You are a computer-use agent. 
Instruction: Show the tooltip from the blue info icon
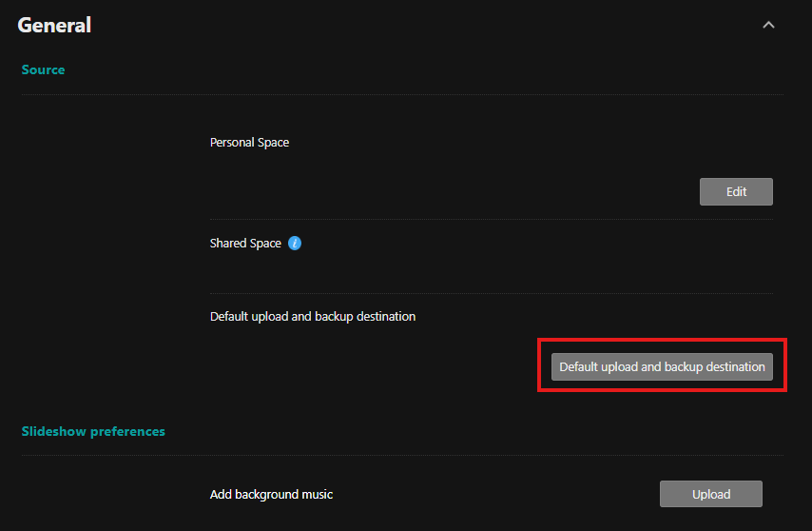pyautogui.click(x=295, y=244)
